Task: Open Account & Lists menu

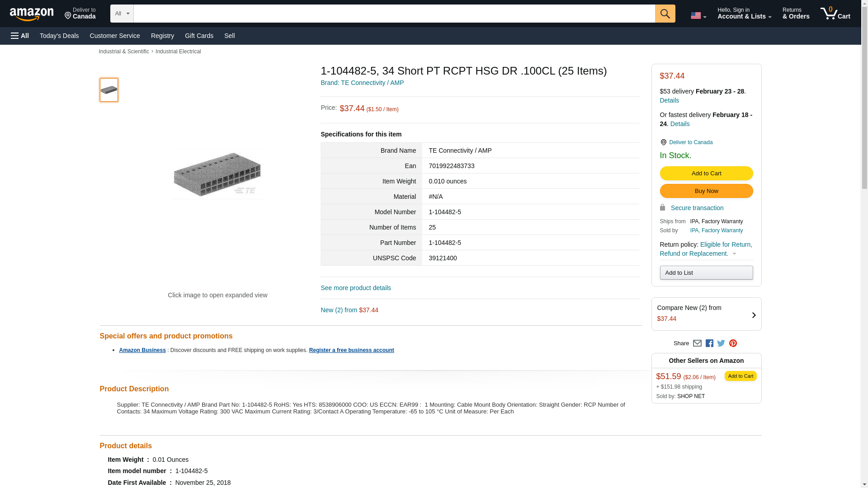Action: tap(744, 14)
